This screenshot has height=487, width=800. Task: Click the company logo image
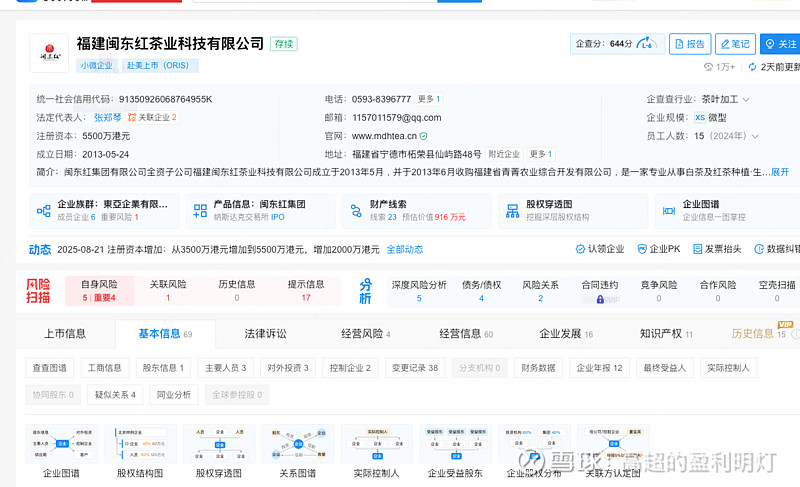click(49, 54)
